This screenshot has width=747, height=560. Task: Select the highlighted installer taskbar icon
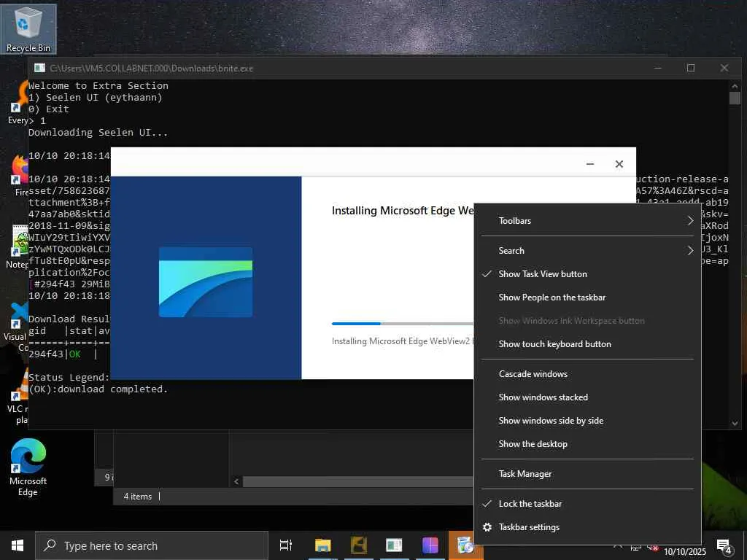465,545
